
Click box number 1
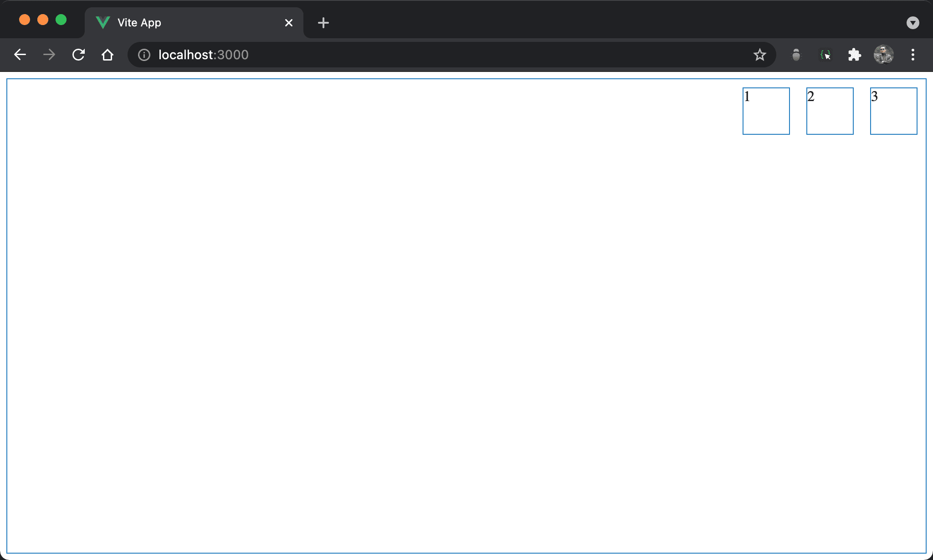pyautogui.click(x=766, y=111)
